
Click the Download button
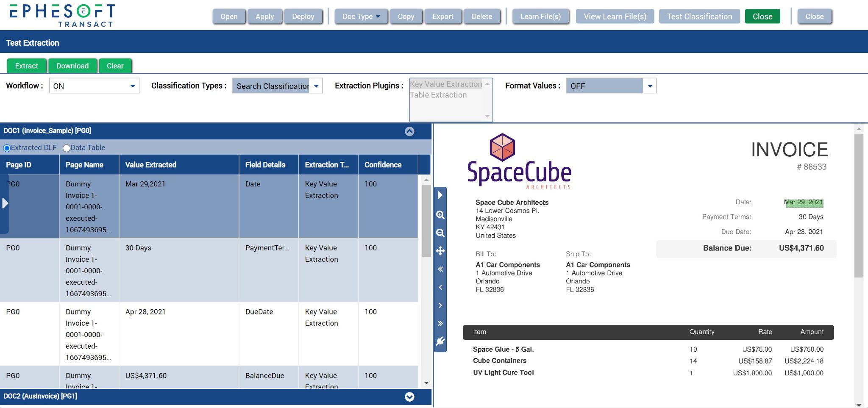[x=72, y=66]
